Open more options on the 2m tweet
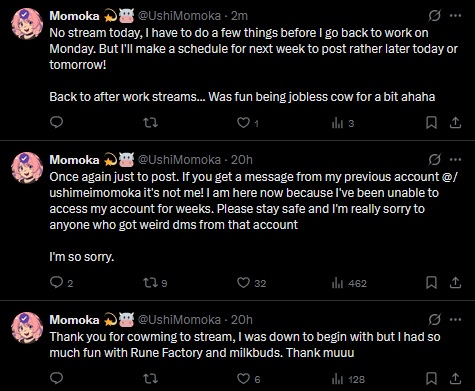This screenshot has height=391, width=475. click(456, 15)
